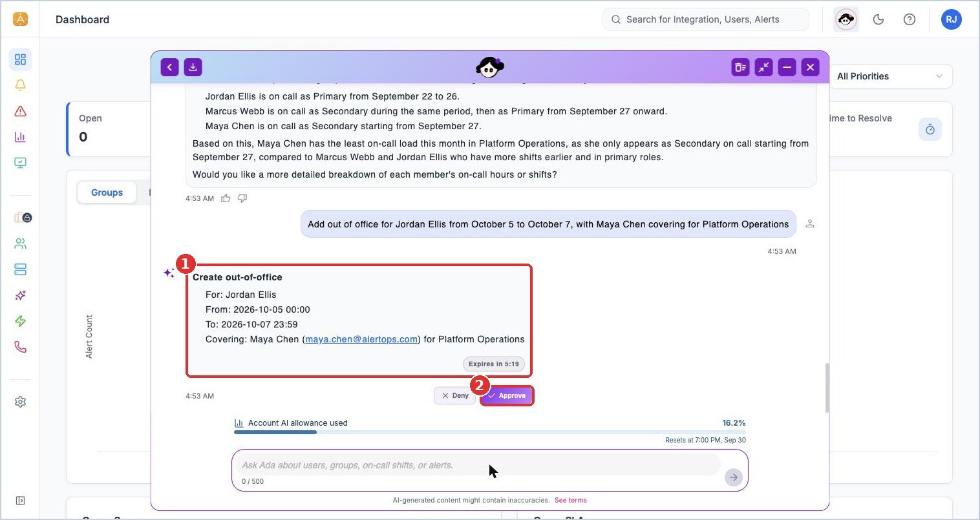Send the message with the arrow button
Viewport: 980px width, 520px height.
(734, 477)
